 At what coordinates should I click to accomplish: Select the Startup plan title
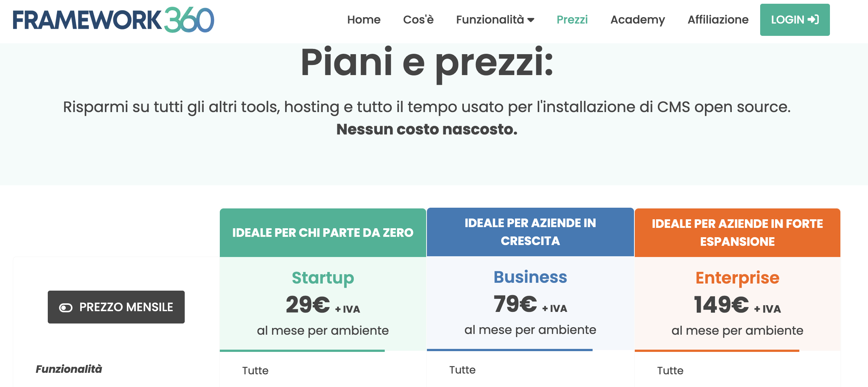click(x=323, y=278)
